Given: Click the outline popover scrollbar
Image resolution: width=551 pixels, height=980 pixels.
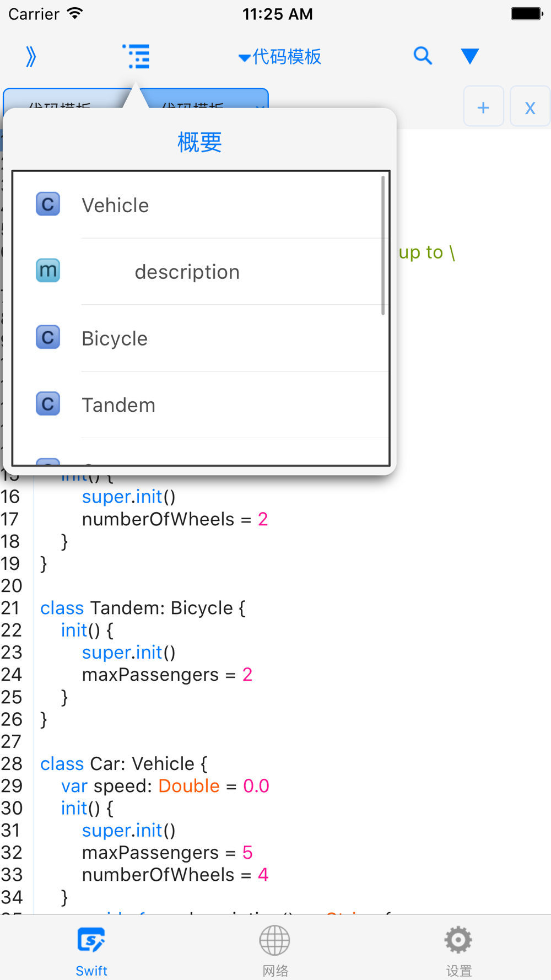Looking at the screenshot, I should (x=383, y=245).
